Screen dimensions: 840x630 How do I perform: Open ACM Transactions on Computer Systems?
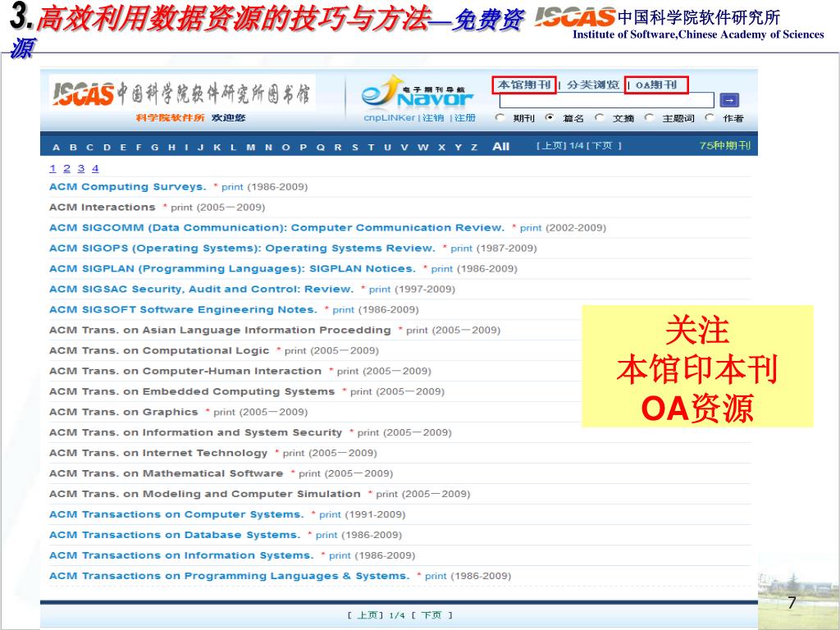tap(177, 514)
